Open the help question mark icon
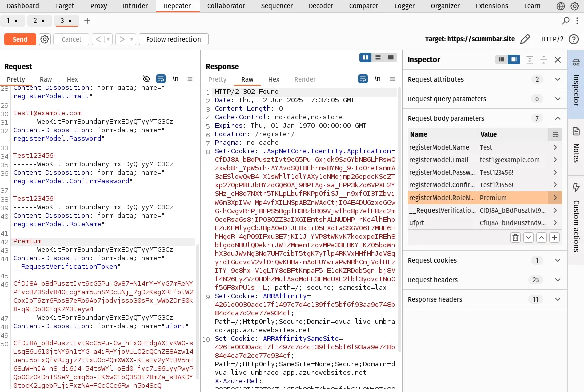Screen dimensions: 584x392 [x=574, y=39]
